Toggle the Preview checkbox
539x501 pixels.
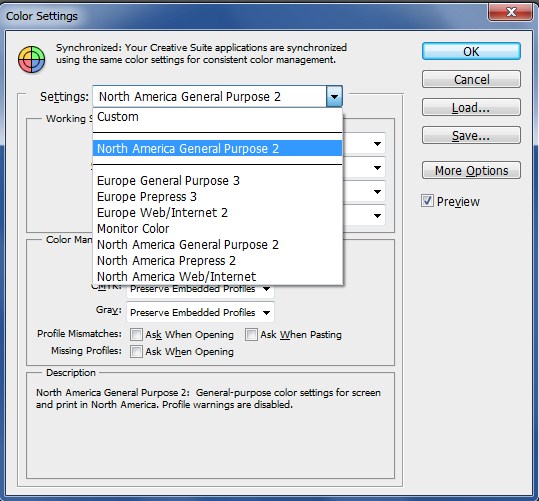pos(427,201)
